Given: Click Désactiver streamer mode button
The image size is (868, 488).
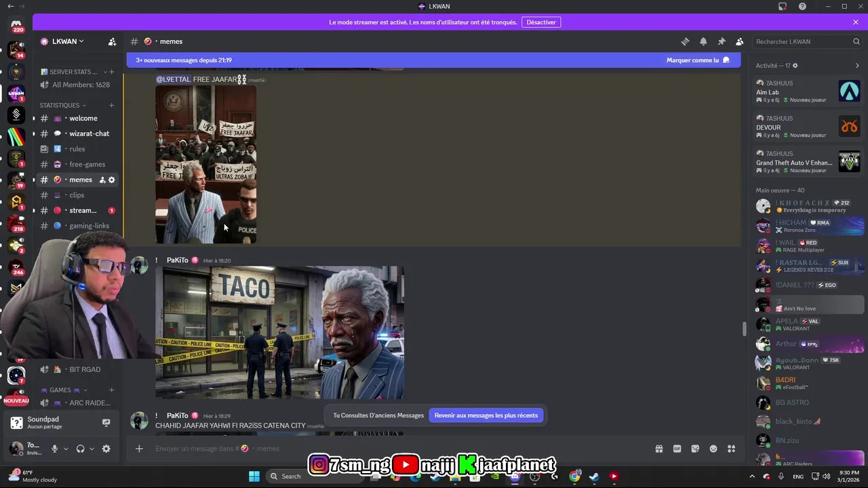Looking at the screenshot, I should click(541, 22).
